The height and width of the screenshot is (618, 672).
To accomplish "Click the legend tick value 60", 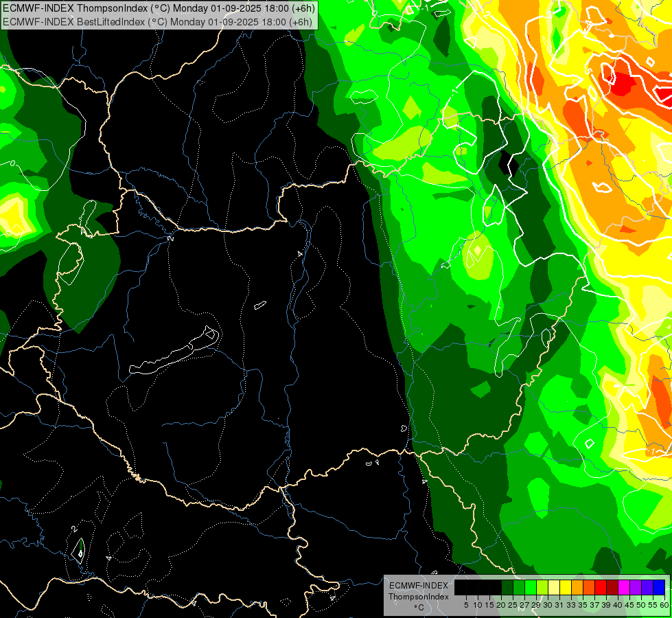I will click(x=664, y=605).
